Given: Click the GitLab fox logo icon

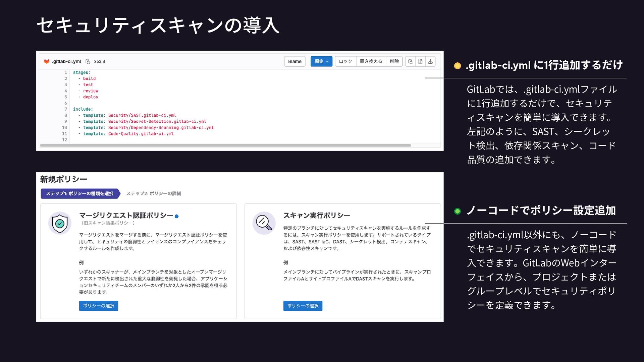Looking at the screenshot, I should [x=47, y=61].
